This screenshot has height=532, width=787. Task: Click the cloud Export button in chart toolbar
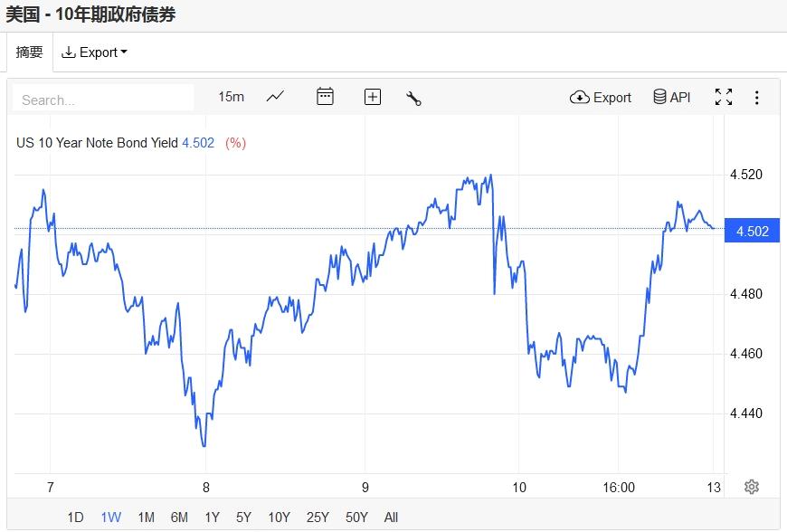pyautogui.click(x=601, y=97)
